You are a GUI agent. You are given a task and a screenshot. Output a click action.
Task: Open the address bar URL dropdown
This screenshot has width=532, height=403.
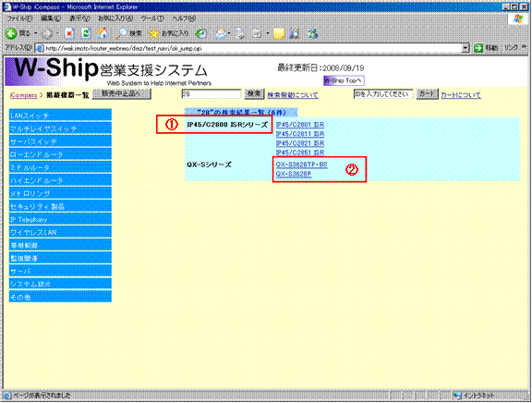click(465, 48)
